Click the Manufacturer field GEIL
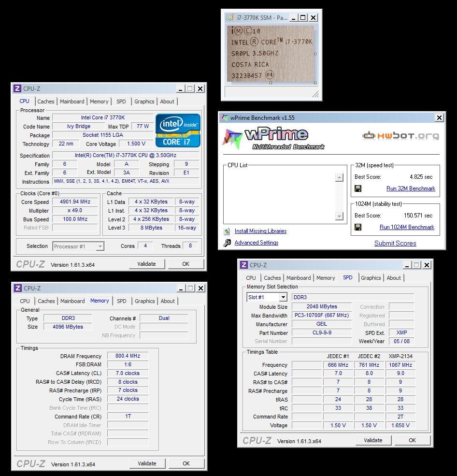Screen dimensions: 457x476 [322, 324]
